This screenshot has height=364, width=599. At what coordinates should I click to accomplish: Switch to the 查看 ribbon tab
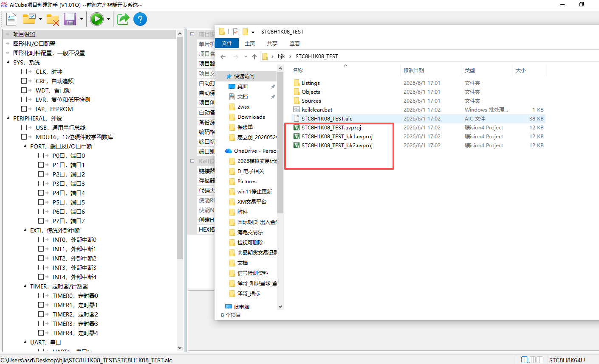coord(295,43)
